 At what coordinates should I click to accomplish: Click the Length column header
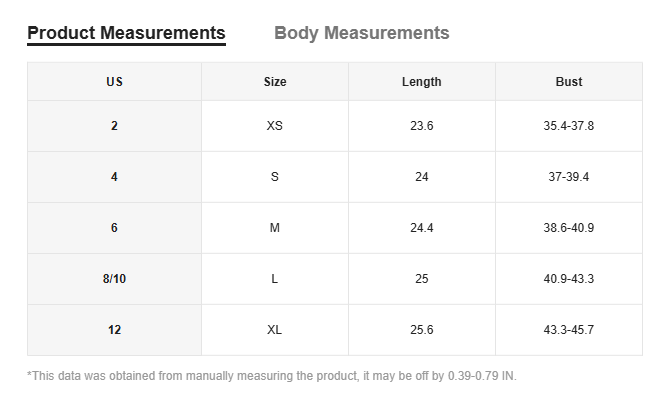click(422, 82)
